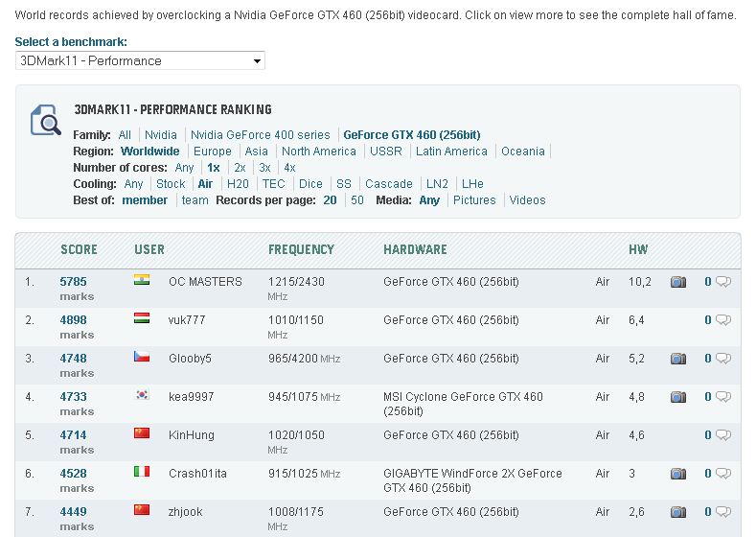Show 20 records per page
The image size is (756, 537).
[x=330, y=200]
